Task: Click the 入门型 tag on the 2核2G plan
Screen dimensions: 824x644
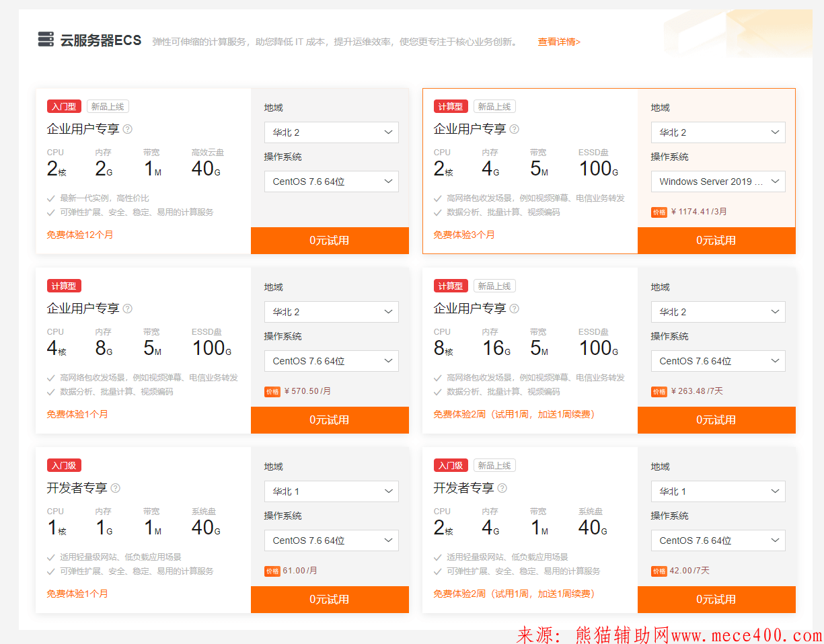Action: coord(64,106)
